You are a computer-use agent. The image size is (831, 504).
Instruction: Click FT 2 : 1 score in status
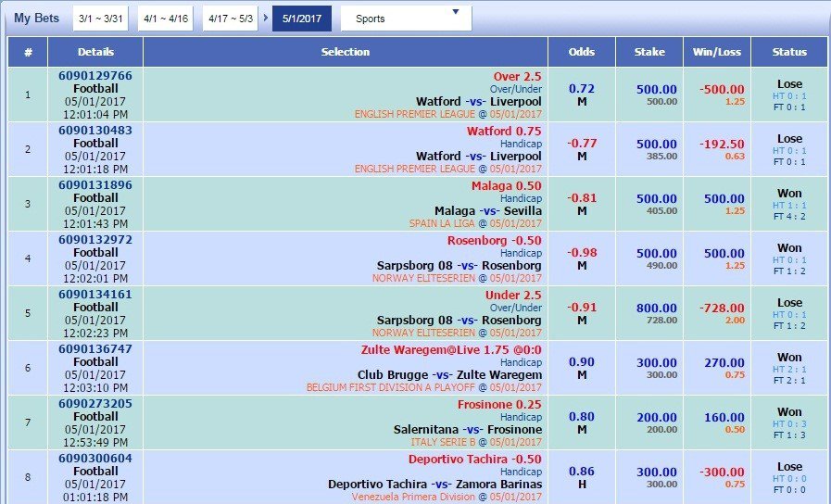pos(789,380)
